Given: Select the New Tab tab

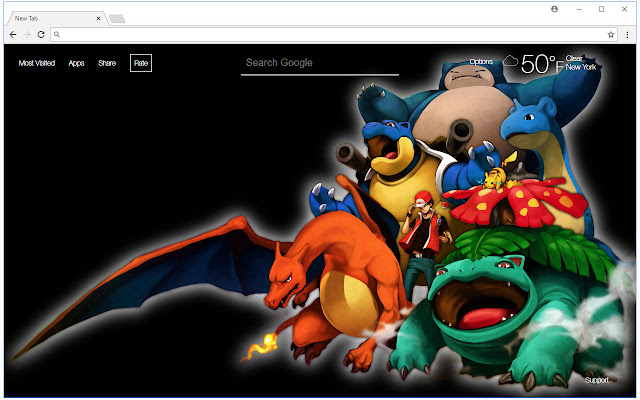Looking at the screenshot, I should (56, 18).
